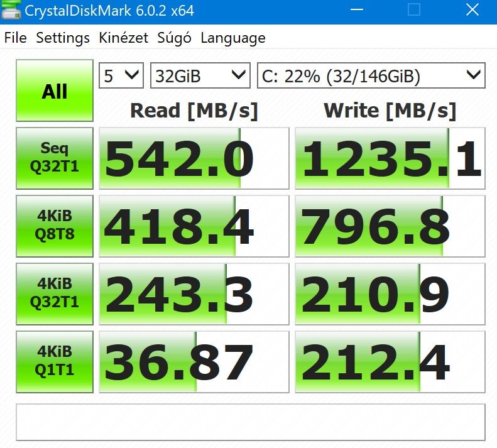
Task: Click the 4KiB Q1T1 read result 36.87
Action: point(194,362)
